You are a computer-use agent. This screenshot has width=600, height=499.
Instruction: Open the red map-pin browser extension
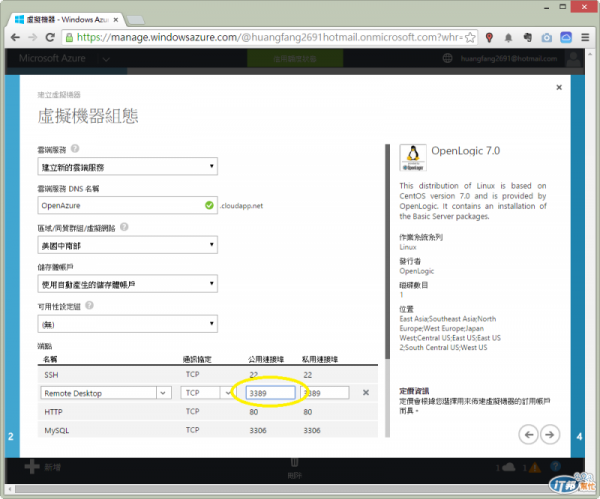pyautogui.click(x=489, y=38)
